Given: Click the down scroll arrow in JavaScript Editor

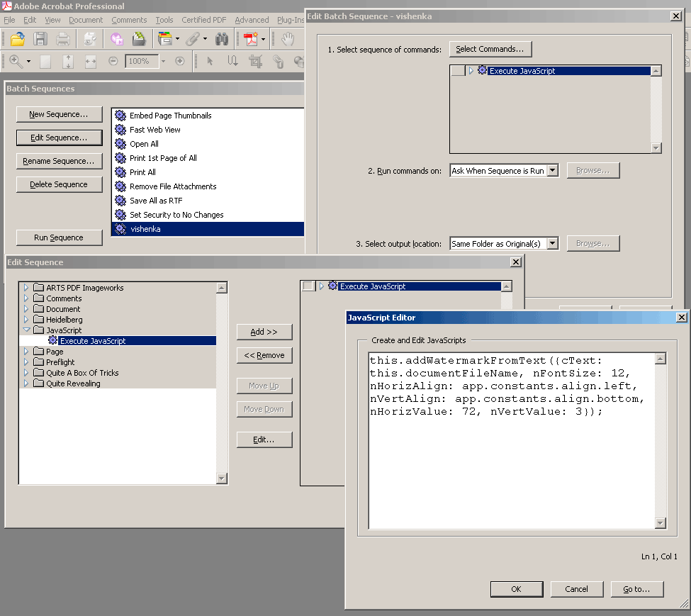Looking at the screenshot, I should pos(660,523).
